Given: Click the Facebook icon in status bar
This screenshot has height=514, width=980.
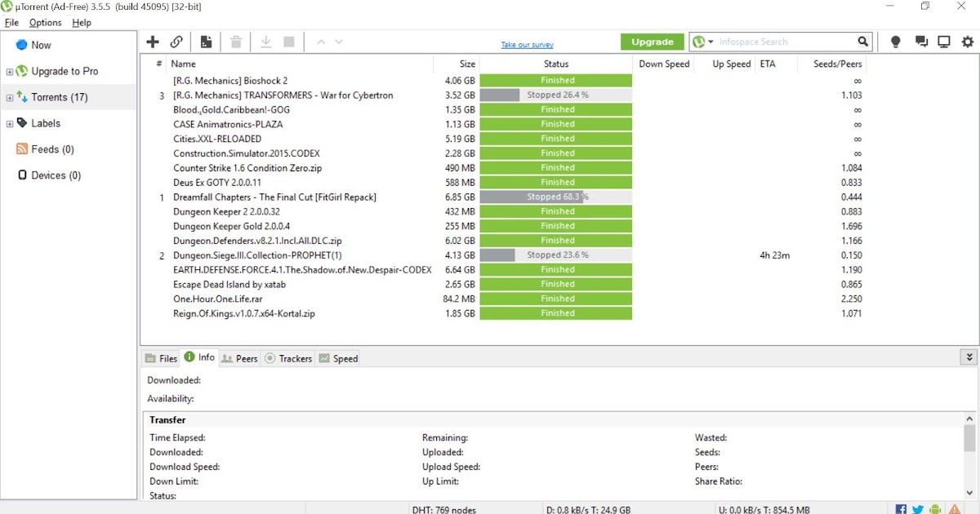Looking at the screenshot, I should pyautogui.click(x=901, y=509).
